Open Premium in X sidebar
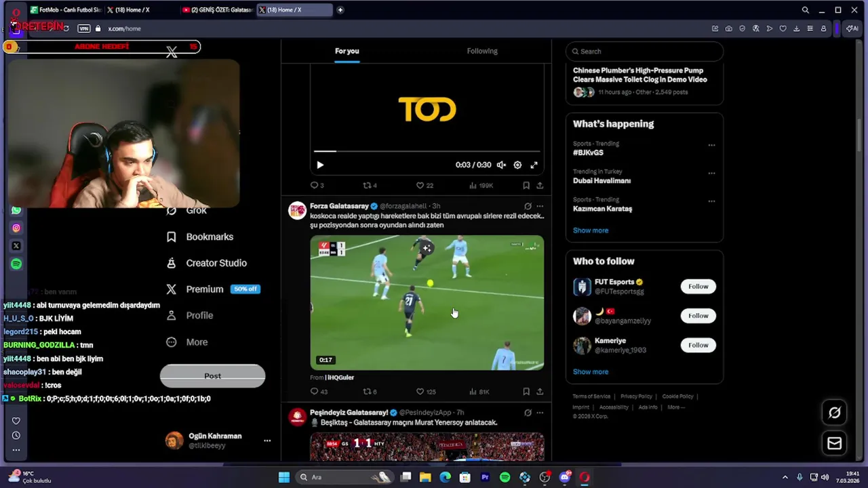The image size is (868, 488). pos(212,289)
